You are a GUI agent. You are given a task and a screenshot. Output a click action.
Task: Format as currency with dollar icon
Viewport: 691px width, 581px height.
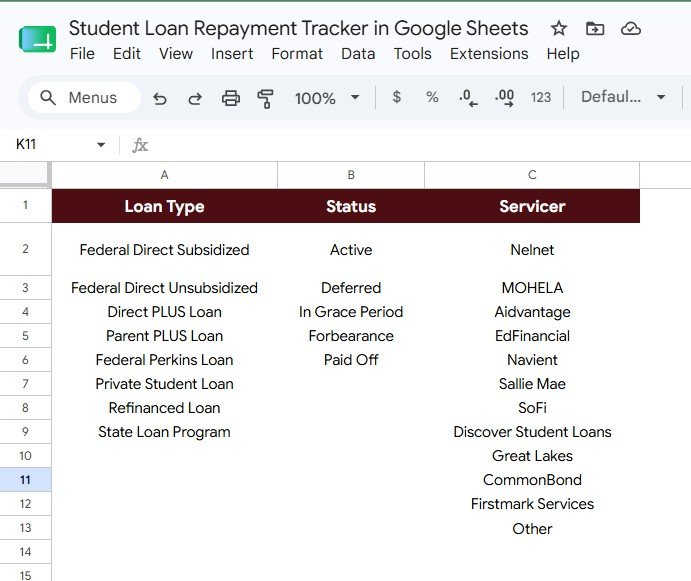coord(397,97)
